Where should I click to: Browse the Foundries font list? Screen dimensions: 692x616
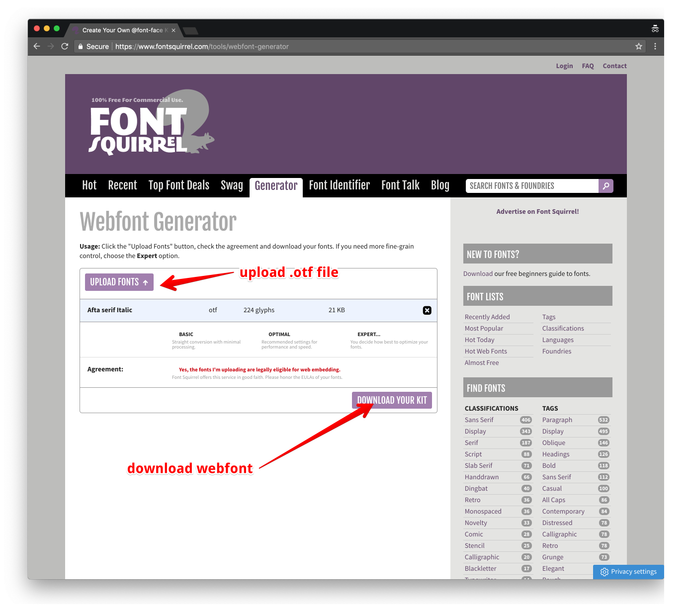point(557,352)
